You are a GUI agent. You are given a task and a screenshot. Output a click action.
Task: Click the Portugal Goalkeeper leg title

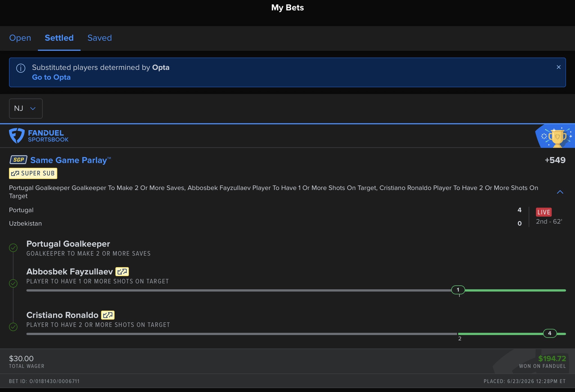(x=68, y=244)
